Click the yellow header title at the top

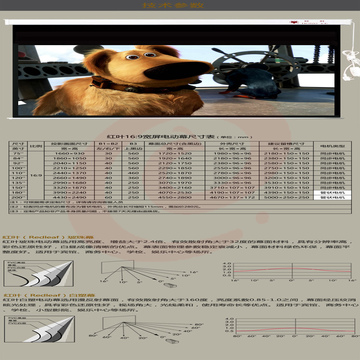173,5
